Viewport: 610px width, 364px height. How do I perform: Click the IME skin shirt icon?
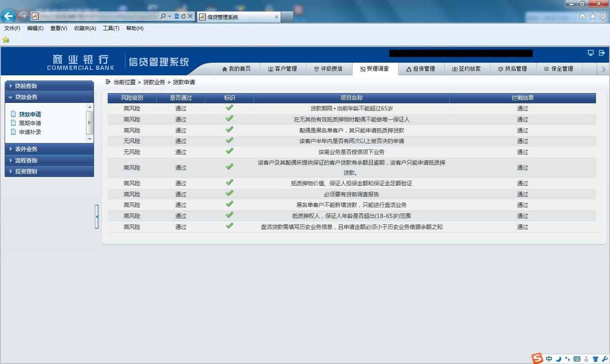click(x=596, y=359)
